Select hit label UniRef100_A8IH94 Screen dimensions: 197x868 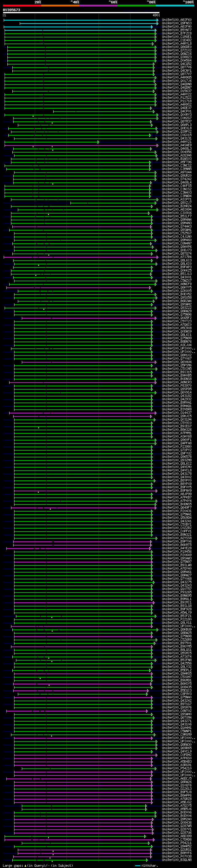pyautogui.click(x=177, y=210)
